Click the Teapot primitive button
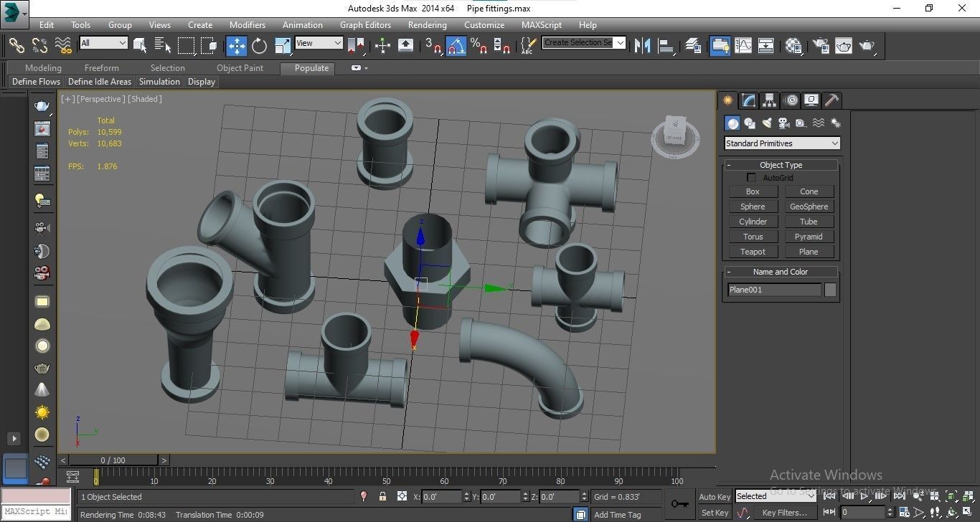Image resolution: width=980 pixels, height=522 pixels. 753,252
